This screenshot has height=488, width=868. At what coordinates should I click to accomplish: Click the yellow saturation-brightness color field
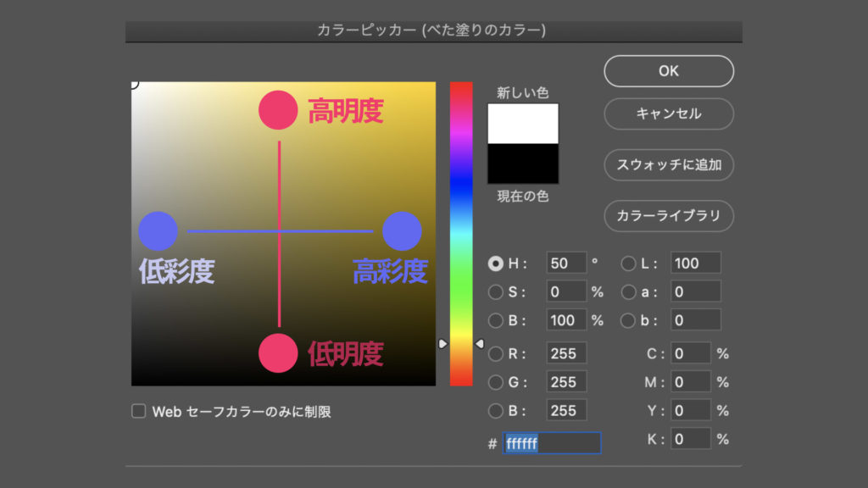coord(283,234)
